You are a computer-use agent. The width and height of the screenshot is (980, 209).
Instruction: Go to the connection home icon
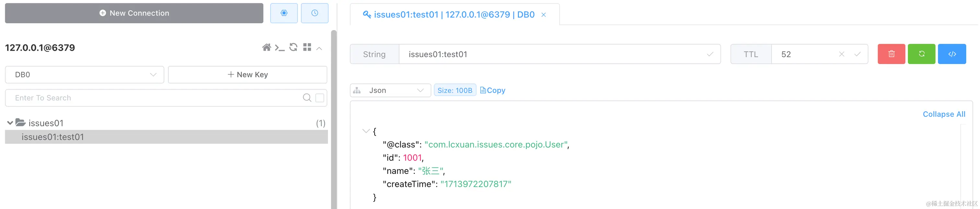coord(266,48)
